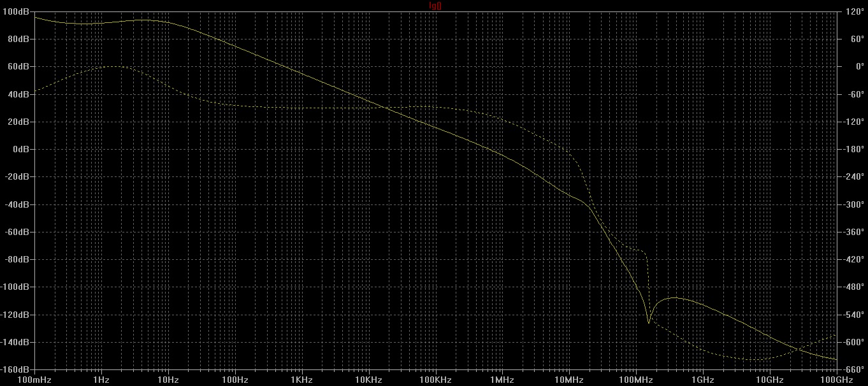The image size is (868, 386).
Task: Click the -60dB magnitude axis label
Action: (x=18, y=232)
